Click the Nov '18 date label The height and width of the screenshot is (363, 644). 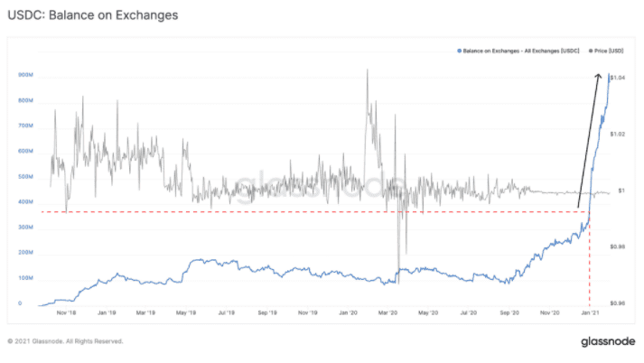click(x=66, y=313)
